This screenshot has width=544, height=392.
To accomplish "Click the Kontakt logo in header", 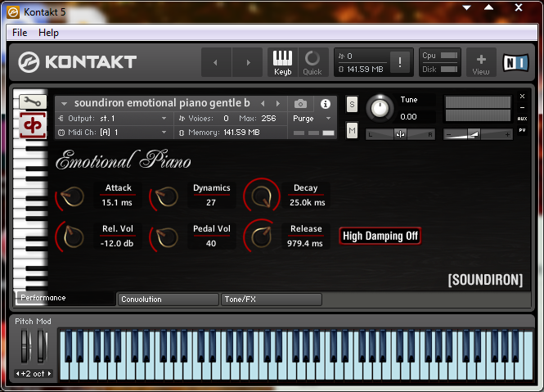I will click(x=78, y=62).
